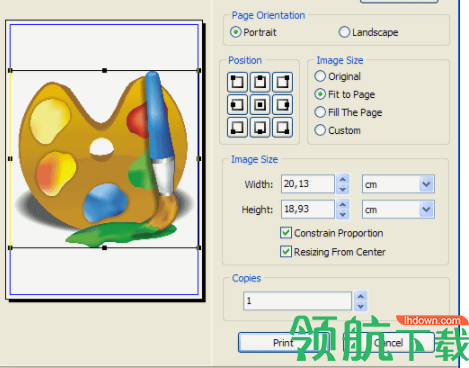Align image to top-center position
The width and height of the screenshot is (469, 368).
(260, 82)
